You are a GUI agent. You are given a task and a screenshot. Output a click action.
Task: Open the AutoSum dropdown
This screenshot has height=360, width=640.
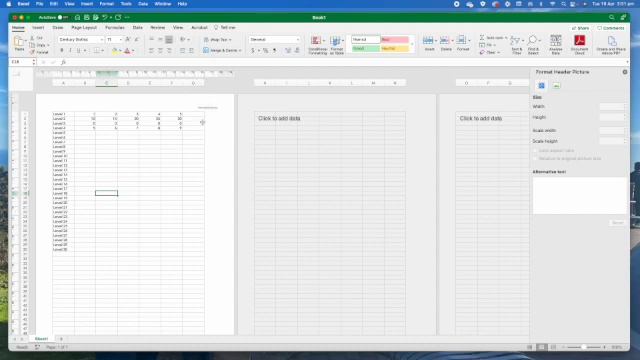(506, 38)
